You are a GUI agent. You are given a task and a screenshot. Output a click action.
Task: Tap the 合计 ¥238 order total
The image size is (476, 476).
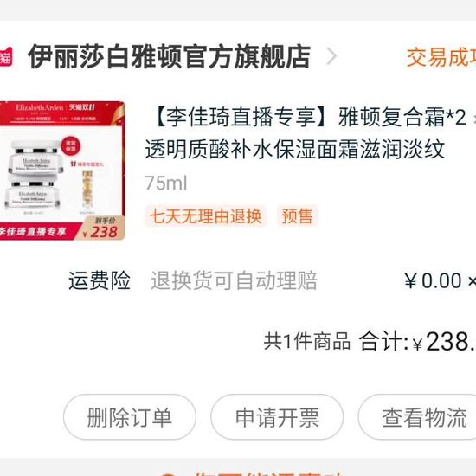click(x=417, y=341)
